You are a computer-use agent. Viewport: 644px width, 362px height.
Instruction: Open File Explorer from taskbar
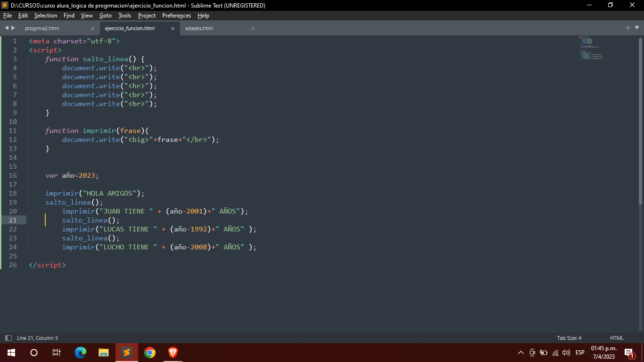tap(104, 352)
